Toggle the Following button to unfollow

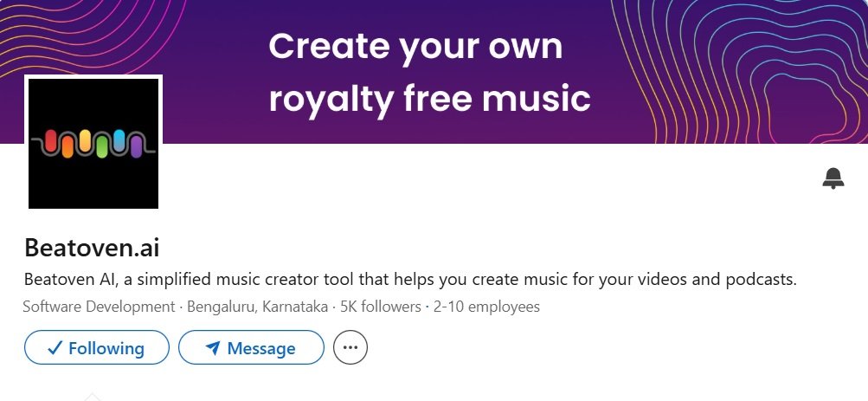(97, 347)
